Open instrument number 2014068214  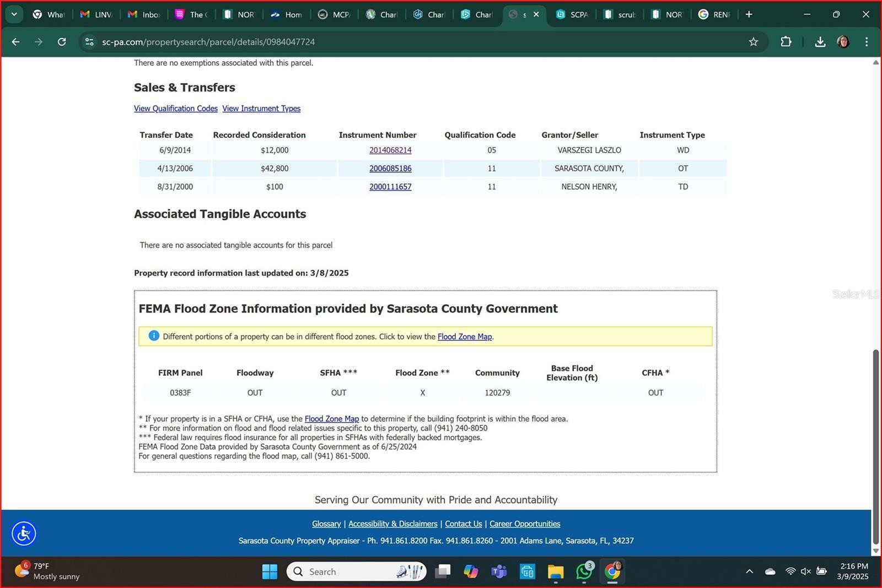390,150
